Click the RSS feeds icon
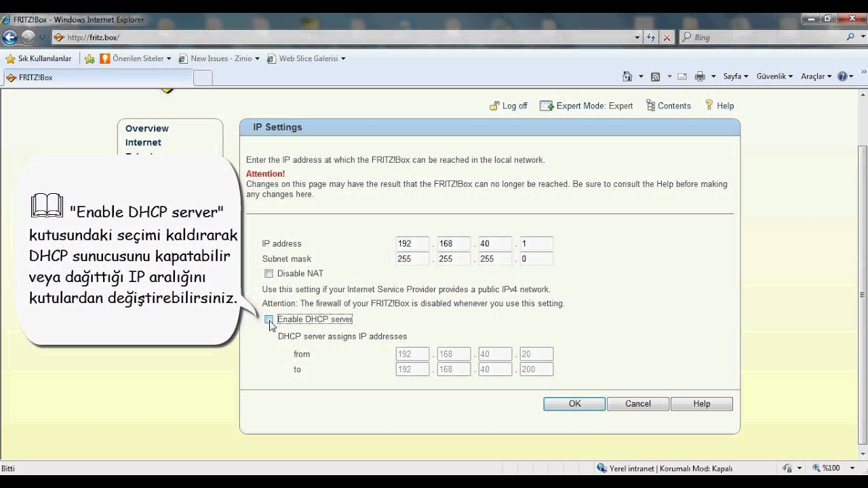 [x=655, y=77]
